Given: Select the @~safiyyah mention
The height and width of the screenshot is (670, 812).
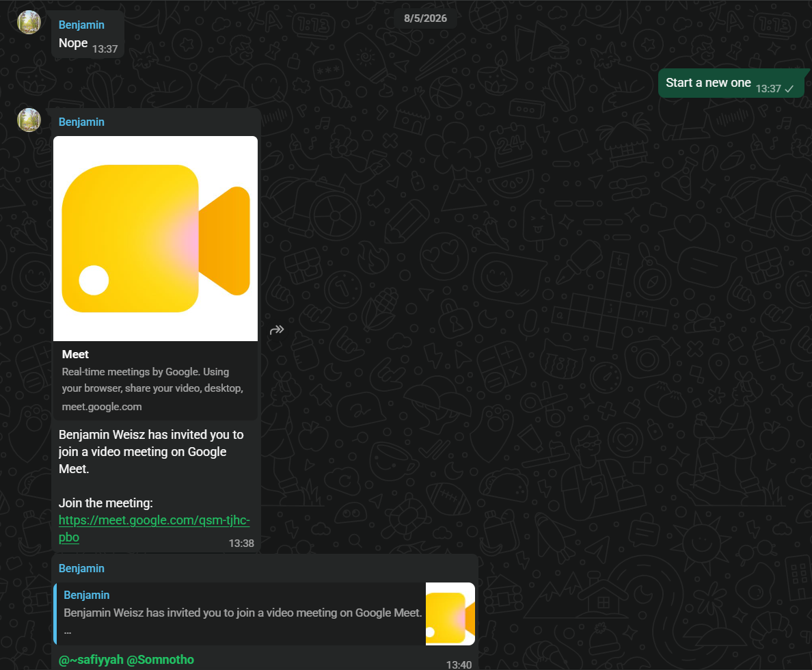Looking at the screenshot, I should (91, 660).
